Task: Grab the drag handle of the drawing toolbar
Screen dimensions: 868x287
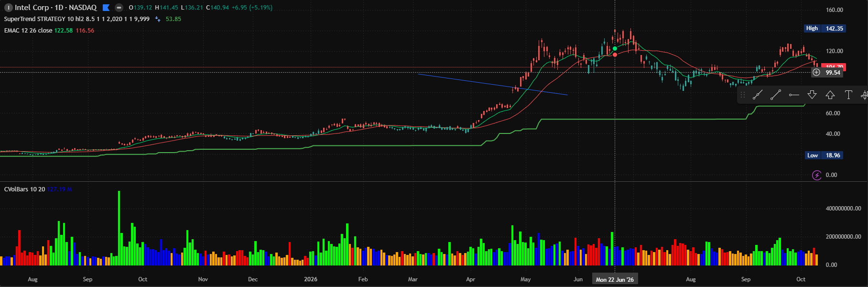Action: pyautogui.click(x=743, y=95)
